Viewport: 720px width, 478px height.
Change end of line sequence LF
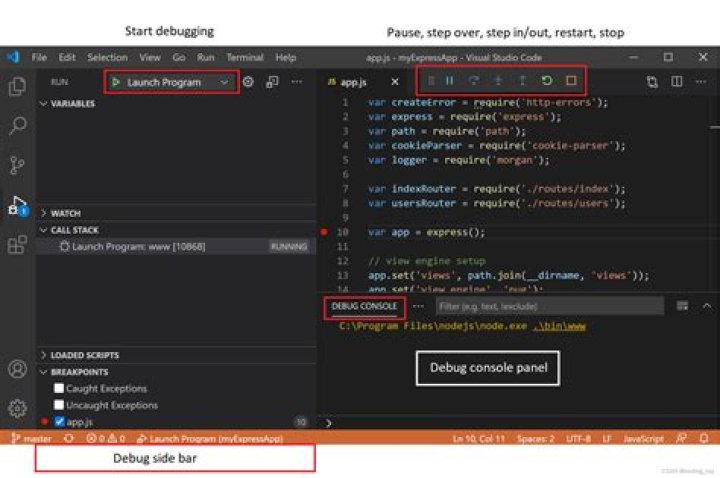pyautogui.click(x=607, y=439)
